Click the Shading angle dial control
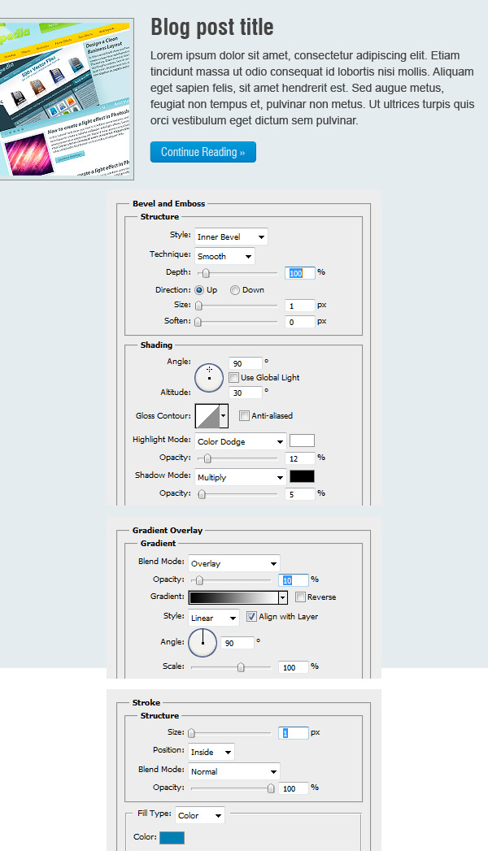The height and width of the screenshot is (868, 488). (x=209, y=378)
